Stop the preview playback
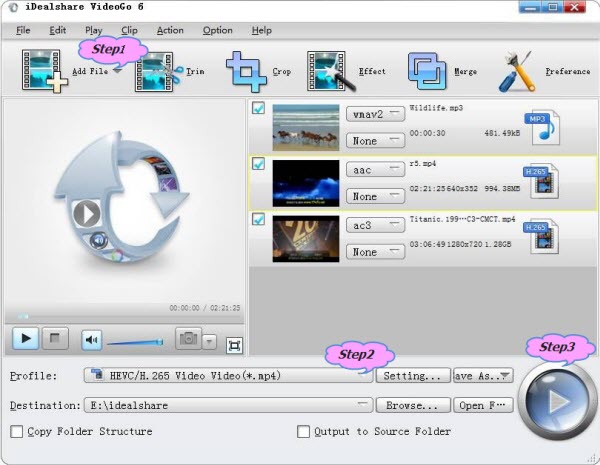This screenshot has width=600, height=465. tap(55, 338)
